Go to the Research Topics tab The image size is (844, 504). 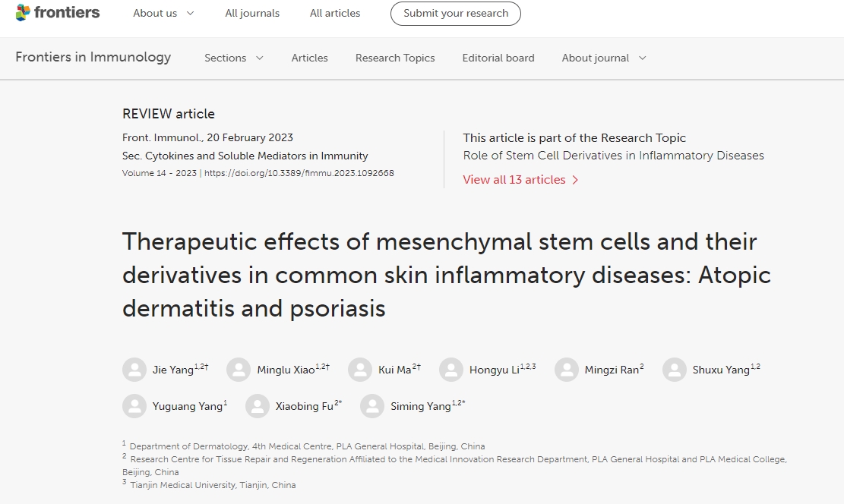(x=395, y=58)
